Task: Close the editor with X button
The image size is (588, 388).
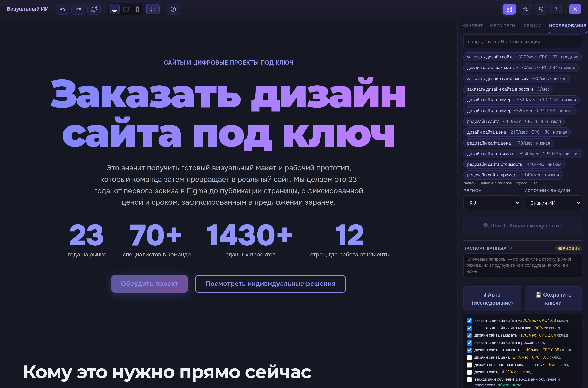Action: click(x=575, y=9)
